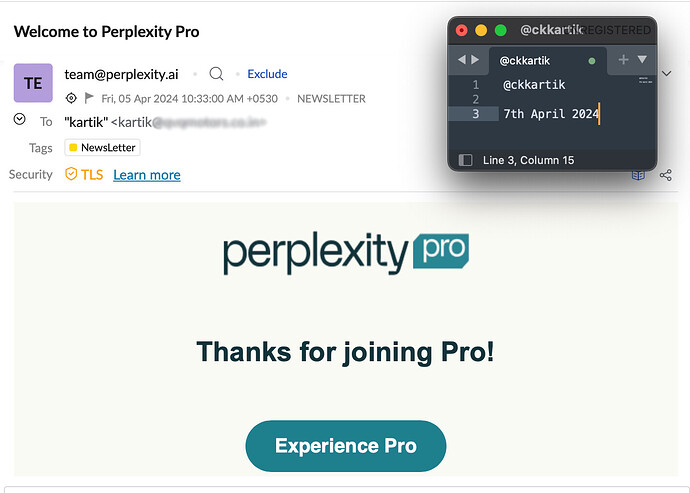The height and width of the screenshot is (493, 690).
Task: Select the @ckkartik editor tab
Action: [525, 61]
